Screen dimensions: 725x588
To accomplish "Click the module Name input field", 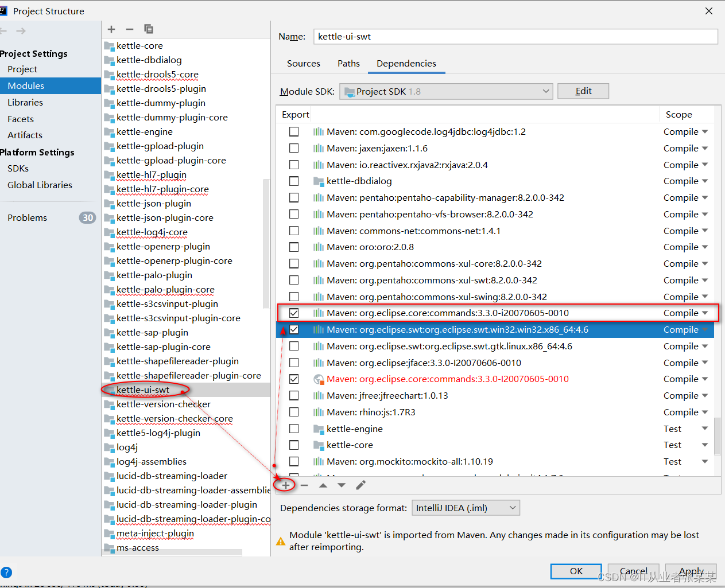I will point(515,37).
